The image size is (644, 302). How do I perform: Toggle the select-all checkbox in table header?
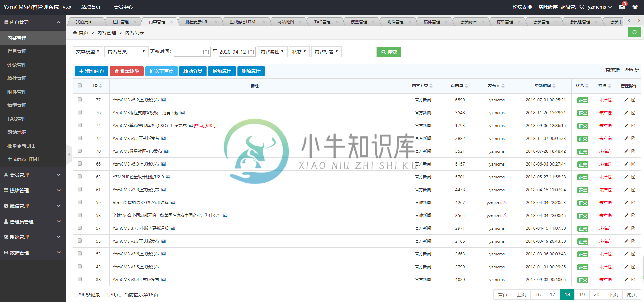pos(80,86)
